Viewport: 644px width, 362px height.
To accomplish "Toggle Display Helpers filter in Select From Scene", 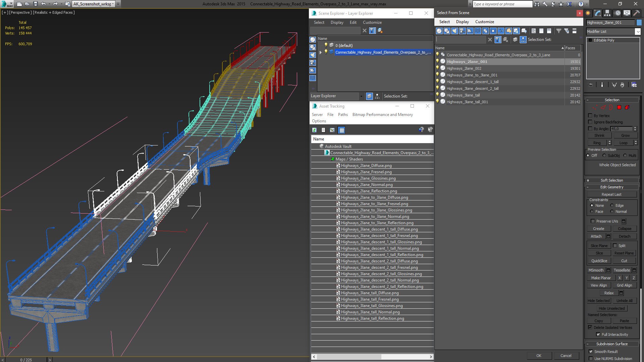I will click(470, 31).
